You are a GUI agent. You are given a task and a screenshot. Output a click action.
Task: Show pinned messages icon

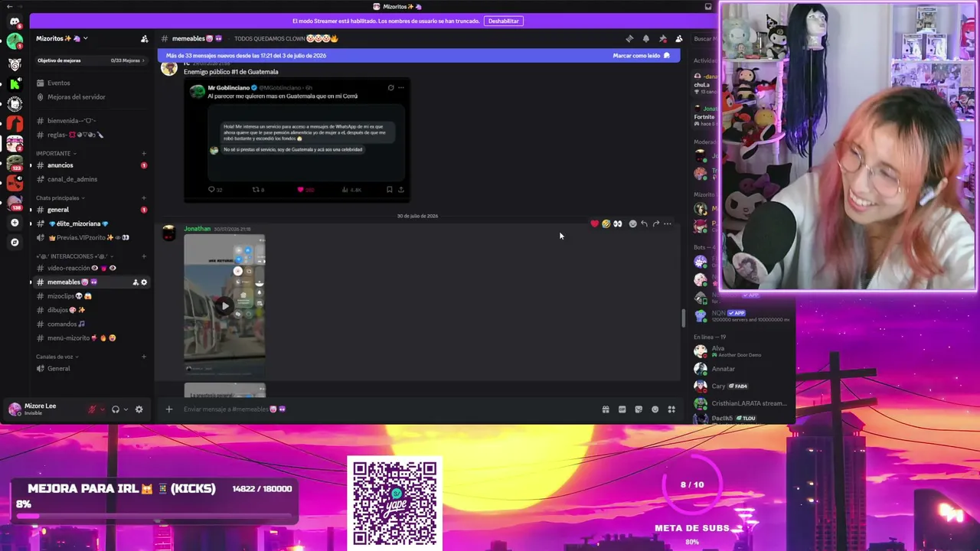coord(662,38)
